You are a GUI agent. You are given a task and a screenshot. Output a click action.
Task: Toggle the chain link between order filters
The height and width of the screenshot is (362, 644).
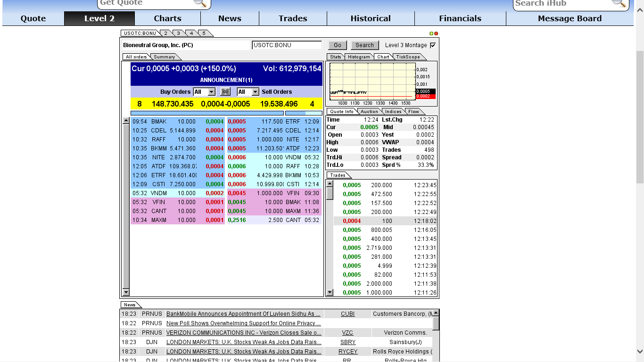tap(225, 92)
